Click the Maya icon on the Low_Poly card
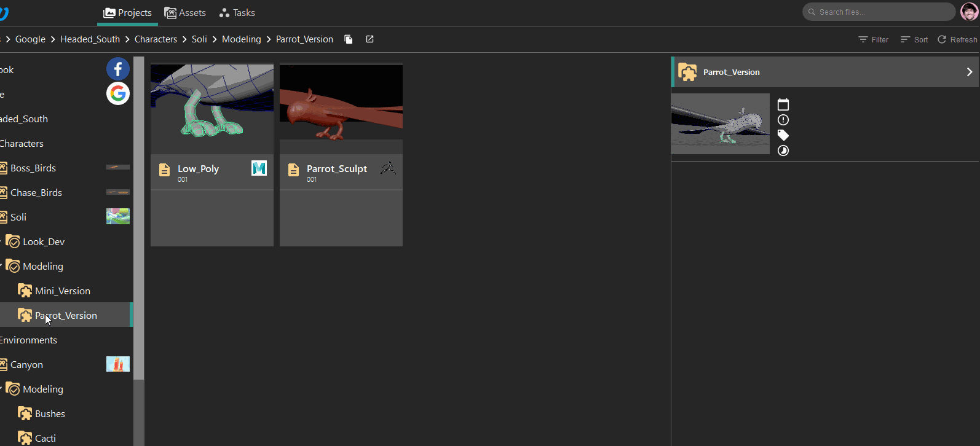980x446 pixels. tap(259, 168)
